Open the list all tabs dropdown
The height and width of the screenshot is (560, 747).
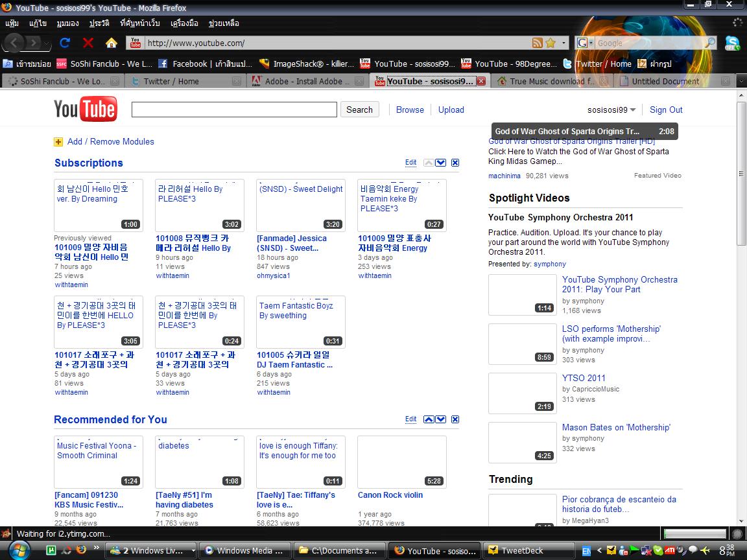tap(741, 82)
